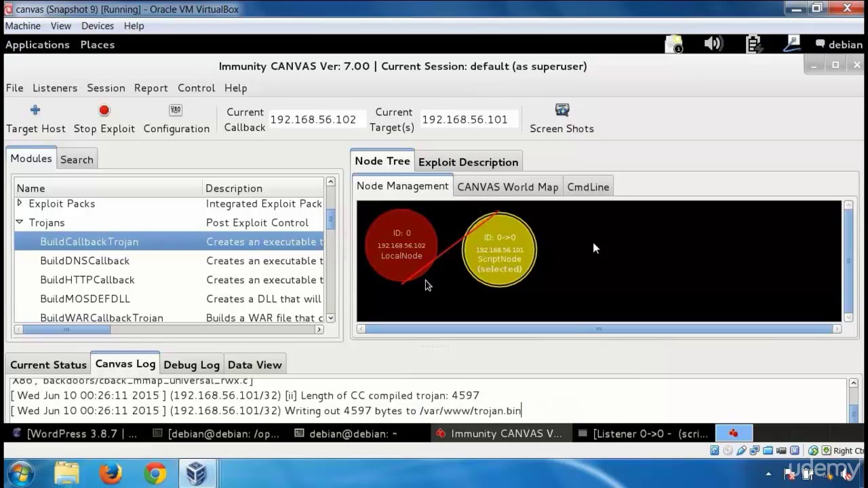Switch to debian@debian: /op... terminal window
Image resolution: width=868 pixels, height=488 pixels.
coord(216,434)
